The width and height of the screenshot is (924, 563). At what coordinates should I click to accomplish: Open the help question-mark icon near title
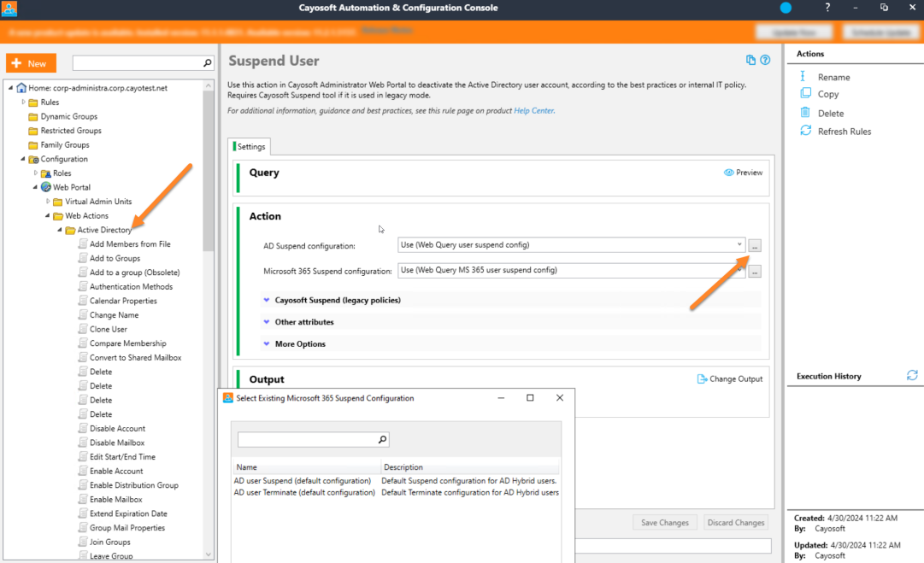[x=765, y=60]
